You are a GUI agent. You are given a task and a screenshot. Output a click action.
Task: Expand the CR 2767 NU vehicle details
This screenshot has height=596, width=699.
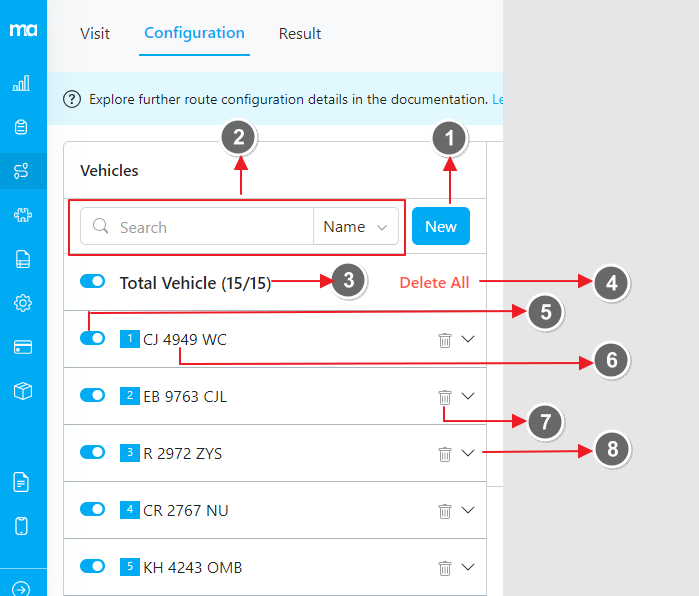pos(469,510)
